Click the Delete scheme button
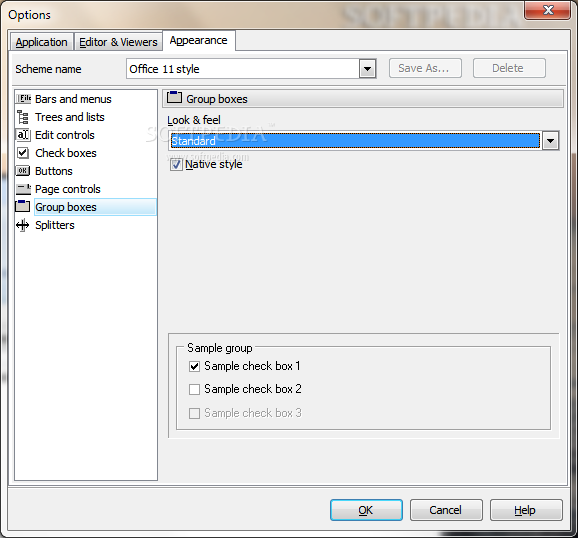The height and width of the screenshot is (538, 578). pos(509,68)
